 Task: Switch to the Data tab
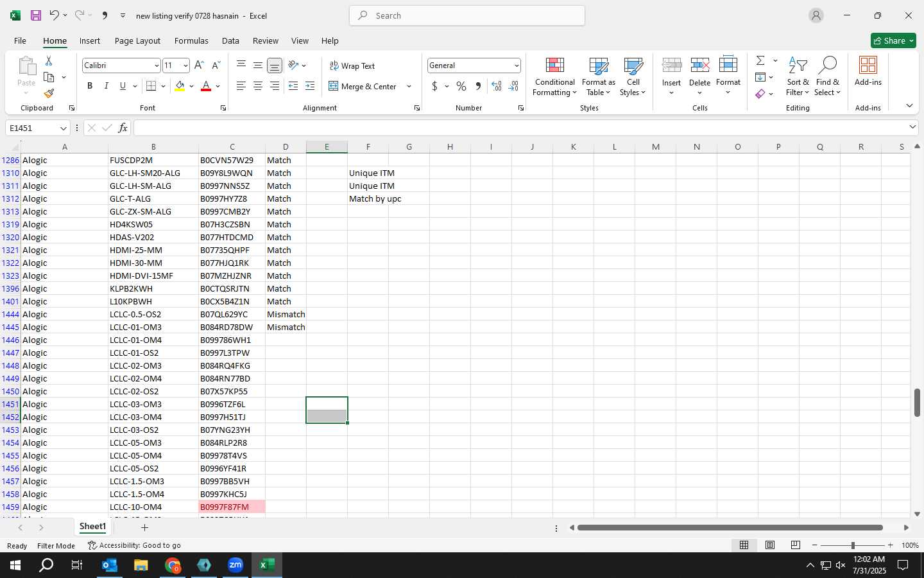click(x=230, y=40)
